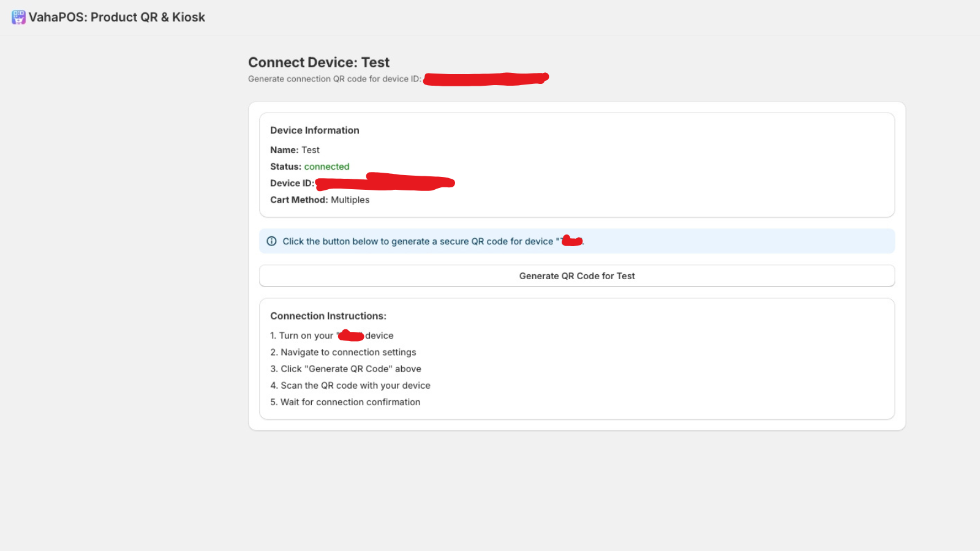Screen dimensions: 980x551
Task: Select the Generate connection QR code subtitle text
Action: (x=334, y=78)
